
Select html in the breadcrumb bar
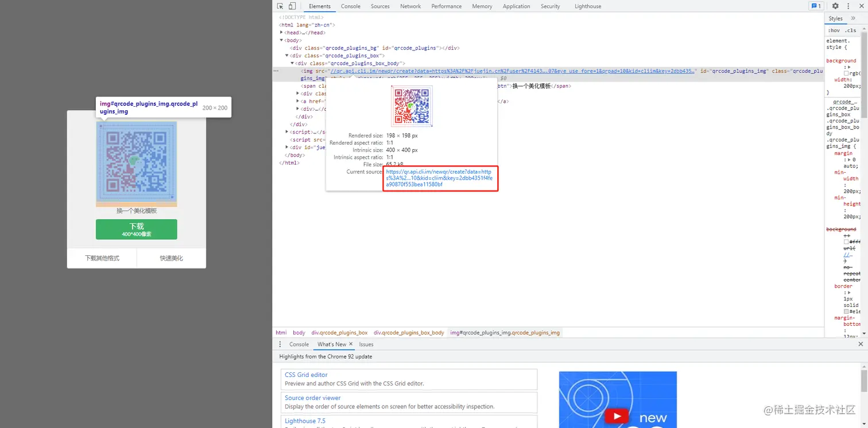tap(281, 333)
